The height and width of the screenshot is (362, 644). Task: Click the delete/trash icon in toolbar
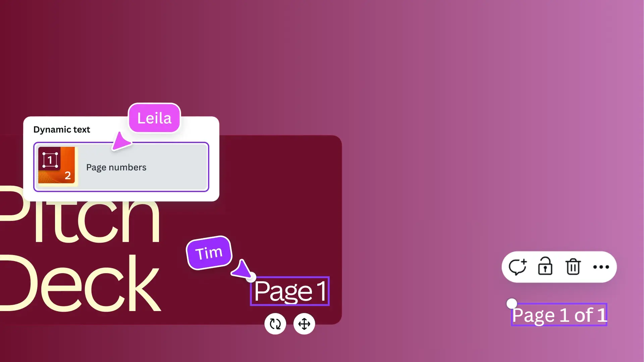coord(574,266)
